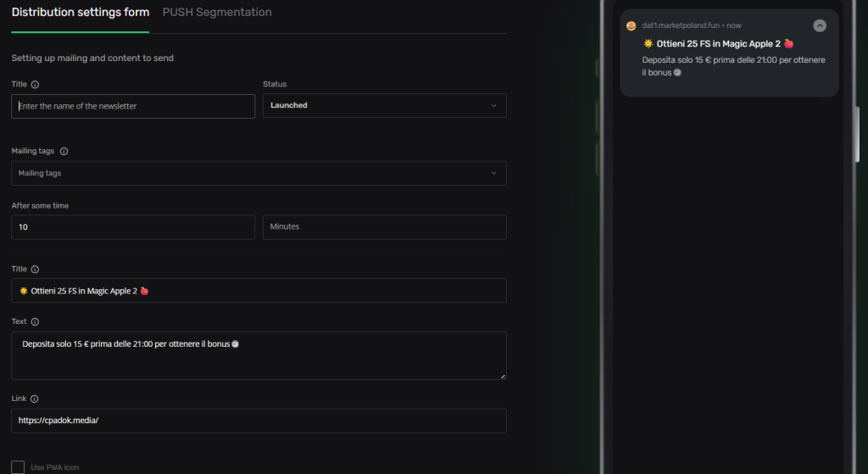This screenshot has height=474, width=868.
Task: Select the Distribution settings form tab
Action: [x=80, y=13]
